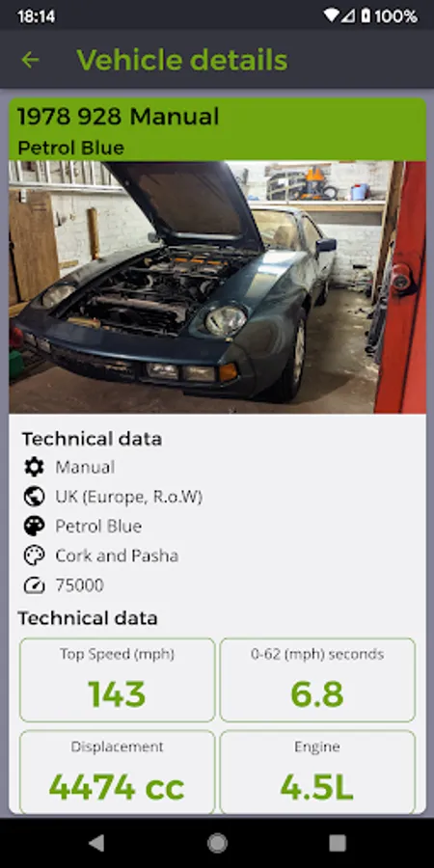The image size is (434, 868).
Task: Open the Porsche 928 garage photo
Action: [218, 286]
